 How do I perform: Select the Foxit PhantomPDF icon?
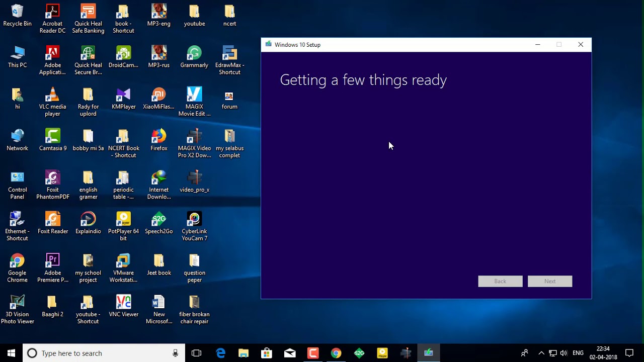pos(52,185)
